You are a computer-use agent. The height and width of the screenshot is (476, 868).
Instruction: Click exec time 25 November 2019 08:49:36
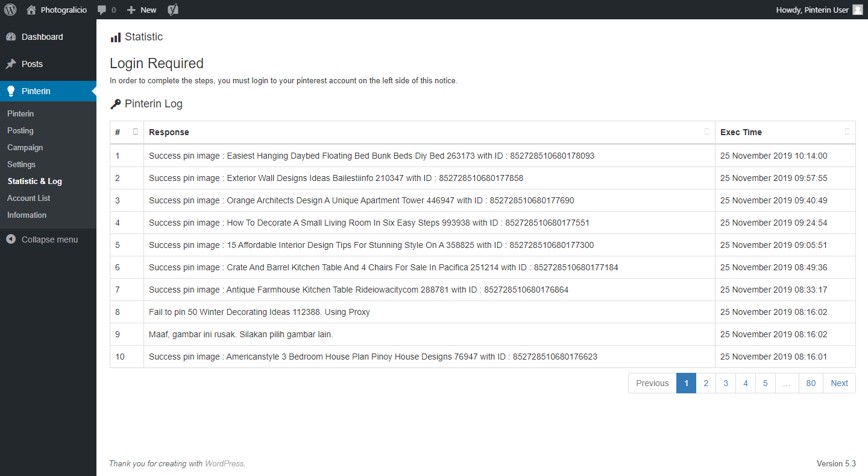coord(774,267)
